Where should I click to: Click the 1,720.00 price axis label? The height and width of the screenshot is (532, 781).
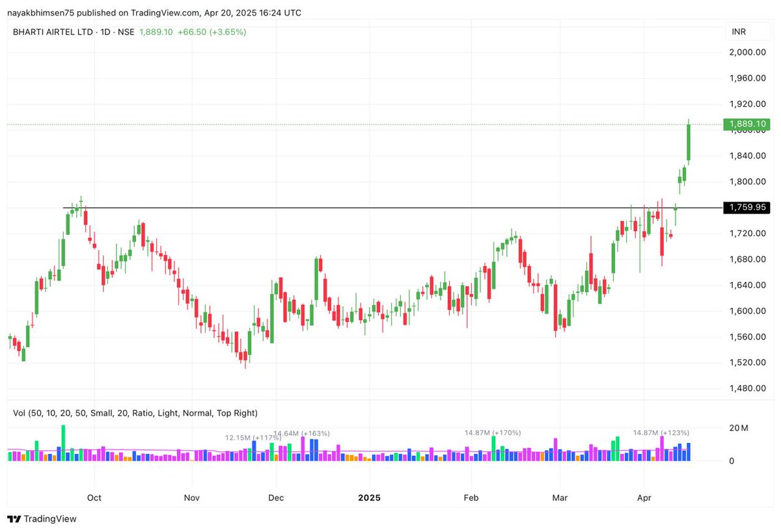747,233
